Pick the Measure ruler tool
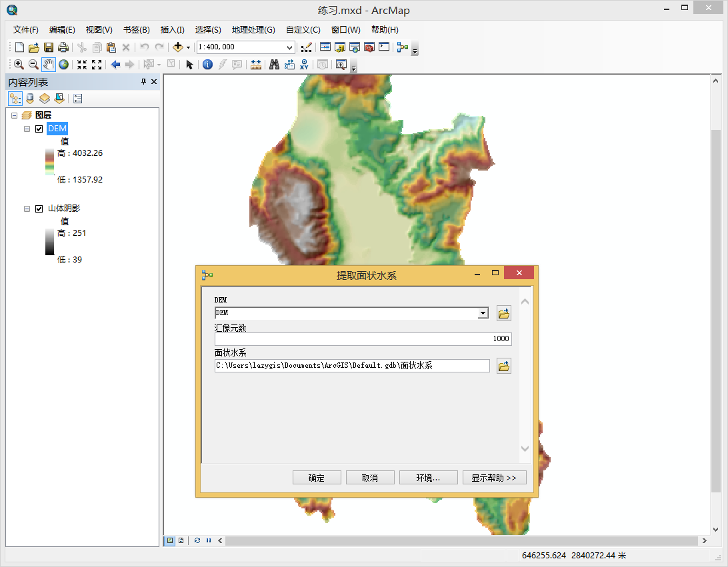 click(256, 65)
